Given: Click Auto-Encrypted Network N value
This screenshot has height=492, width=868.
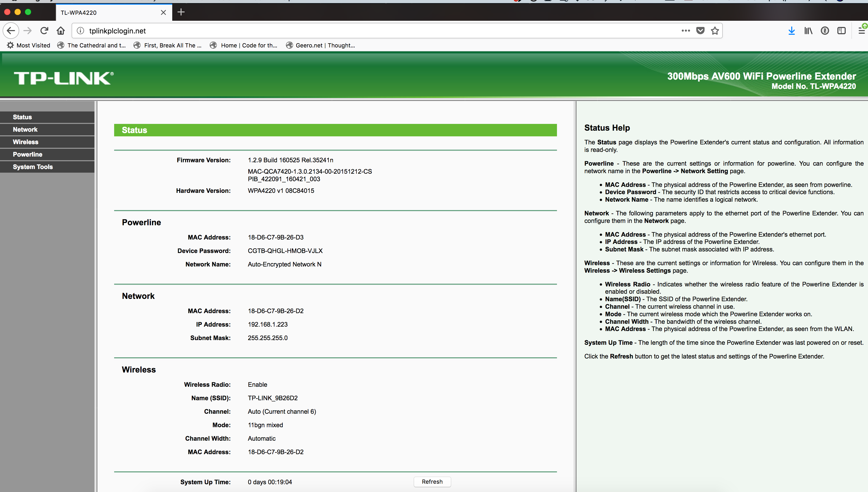Looking at the screenshot, I should point(284,265).
